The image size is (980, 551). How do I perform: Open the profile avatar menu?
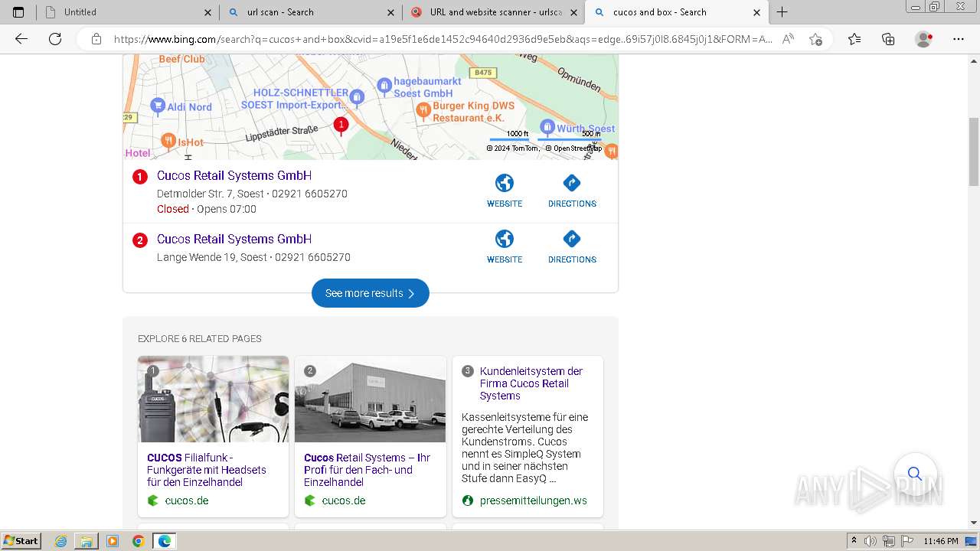tap(924, 39)
